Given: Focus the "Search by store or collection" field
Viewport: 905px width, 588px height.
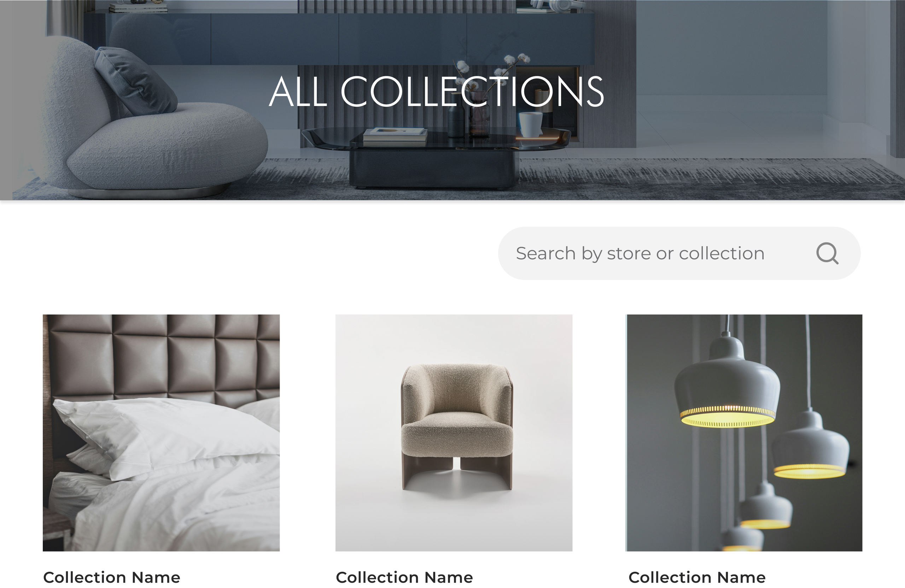Looking at the screenshot, I should pos(679,253).
